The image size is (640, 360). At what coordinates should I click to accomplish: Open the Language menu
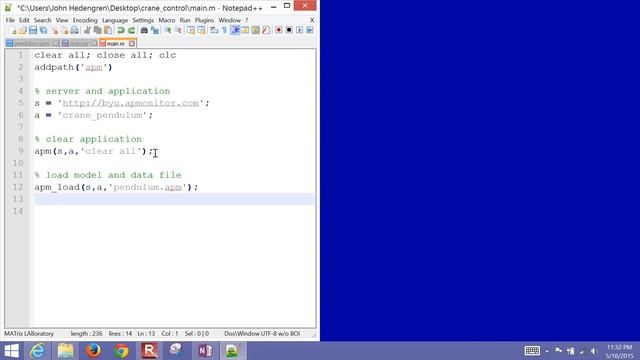click(x=115, y=20)
